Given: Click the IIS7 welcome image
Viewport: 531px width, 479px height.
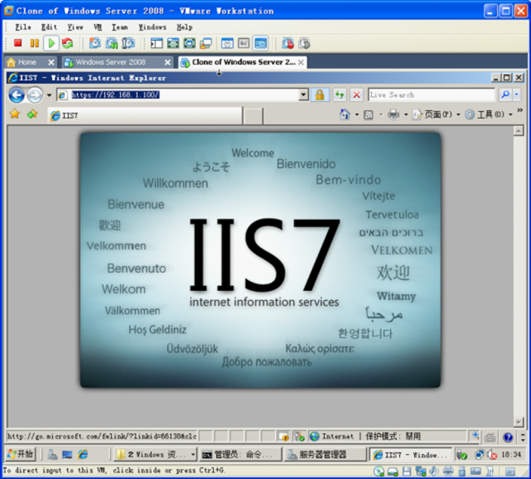Looking at the screenshot, I should tap(260, 260).
